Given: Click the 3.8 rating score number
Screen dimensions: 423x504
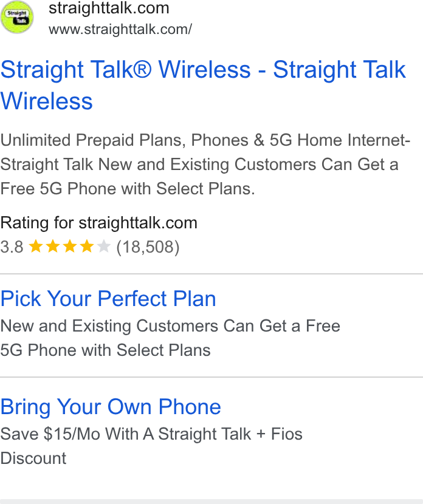Looking at the screenshot, I should point(12,247).
